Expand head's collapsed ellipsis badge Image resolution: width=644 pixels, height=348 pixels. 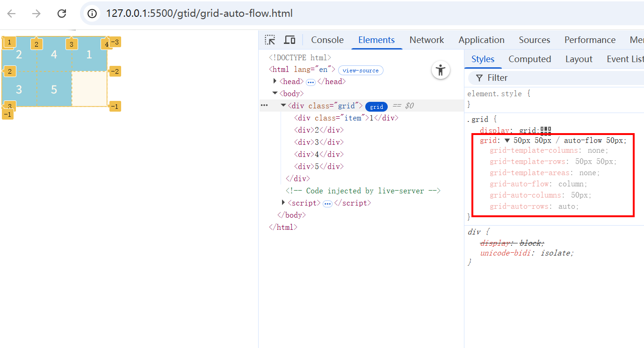click(311, 82)
